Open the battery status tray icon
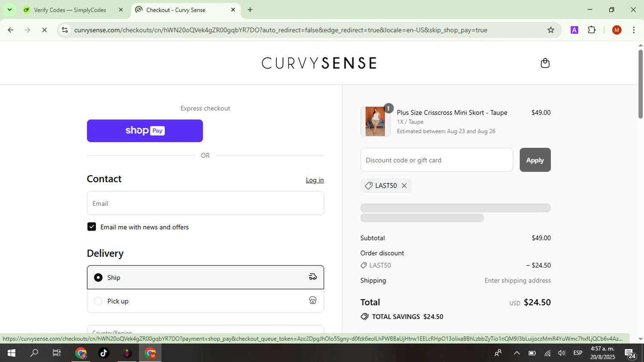This screenshot has height=362, width=644. [532, 353]
